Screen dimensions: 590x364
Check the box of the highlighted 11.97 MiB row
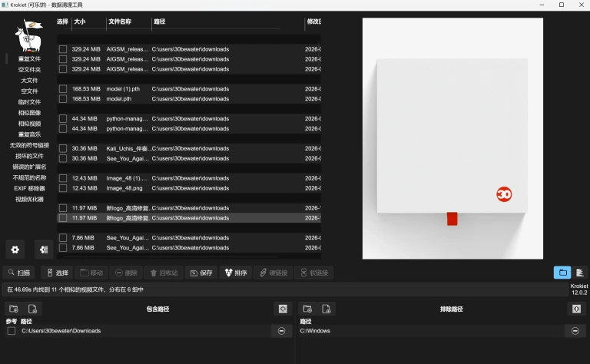click(x=63, y=218)
